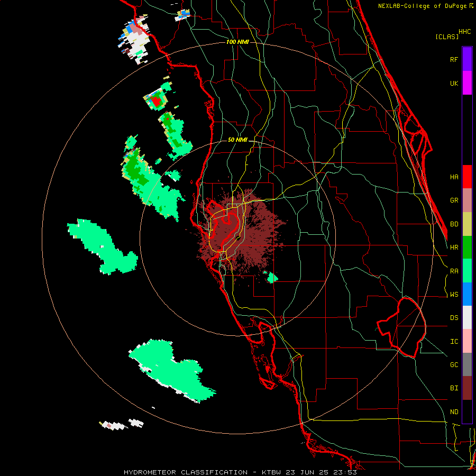Image resolution: width=476 pixels, height=476 pixels.
Task: Click the UK legend label
Action: tap(454, 83)
